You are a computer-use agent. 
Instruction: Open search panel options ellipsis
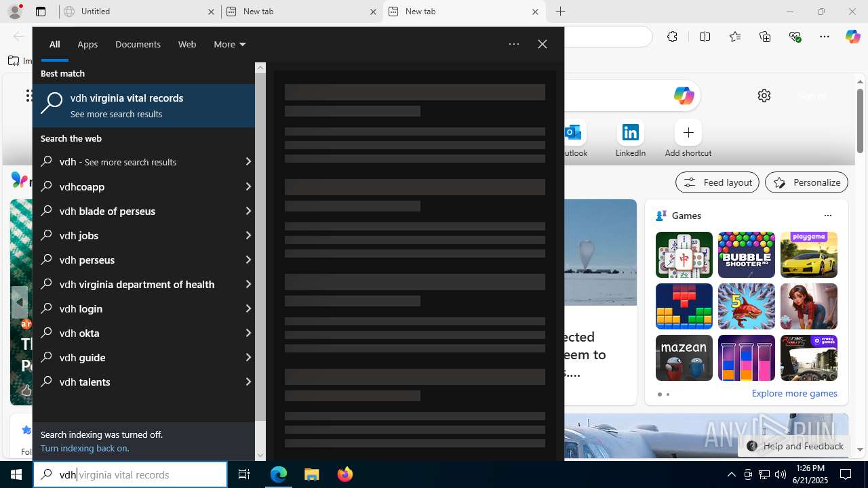pos(514,44)
